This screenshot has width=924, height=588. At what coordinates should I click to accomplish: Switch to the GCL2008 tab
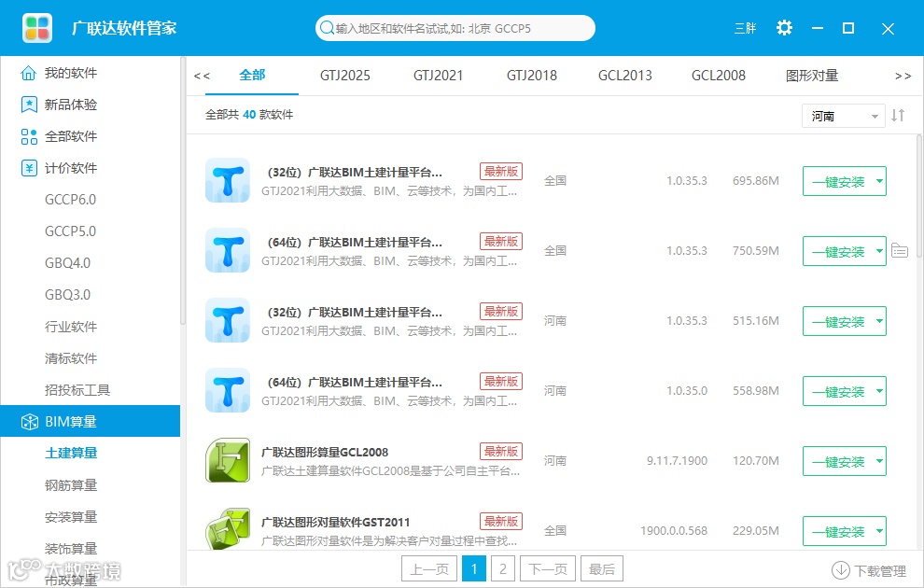pos(719,76)
